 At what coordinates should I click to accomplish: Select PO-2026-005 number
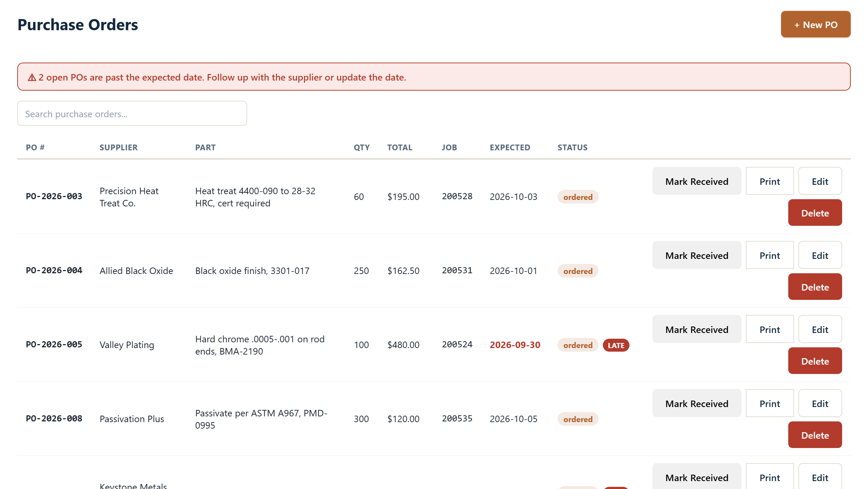click(x=54, y=344)
